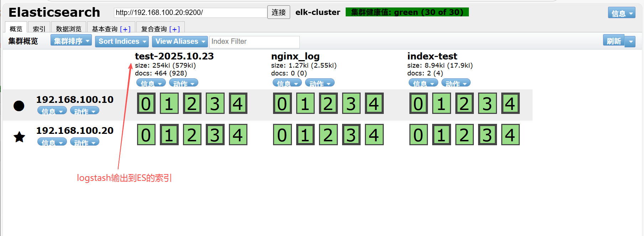Click shard 1 of index-test on node 192.168.100.20
644x236 pixels.
point(441,135)
